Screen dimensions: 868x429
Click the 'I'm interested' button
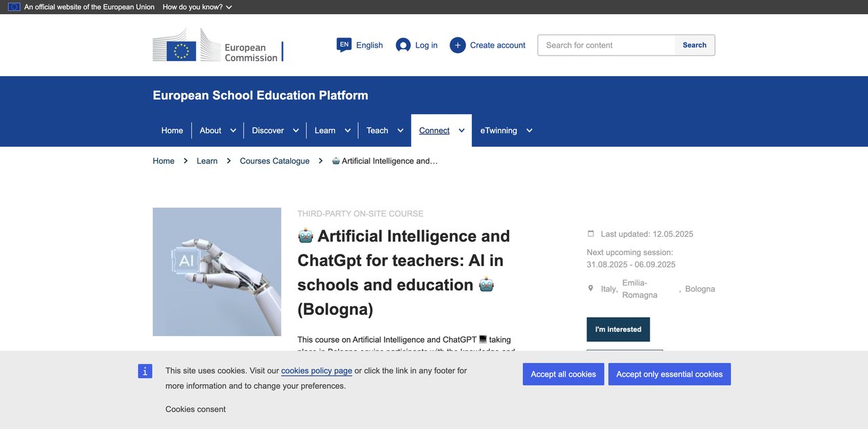[618, 329]
